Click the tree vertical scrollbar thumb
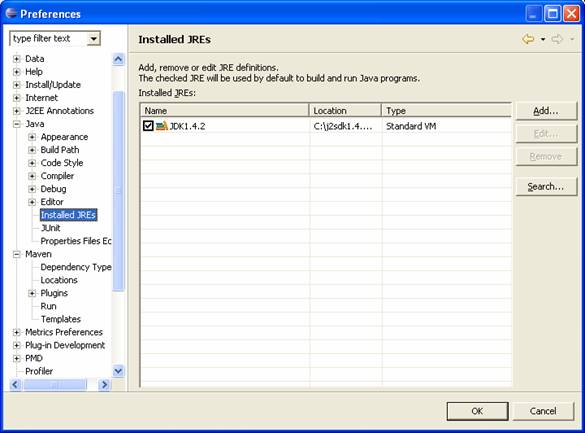 (x=118, y=191)
